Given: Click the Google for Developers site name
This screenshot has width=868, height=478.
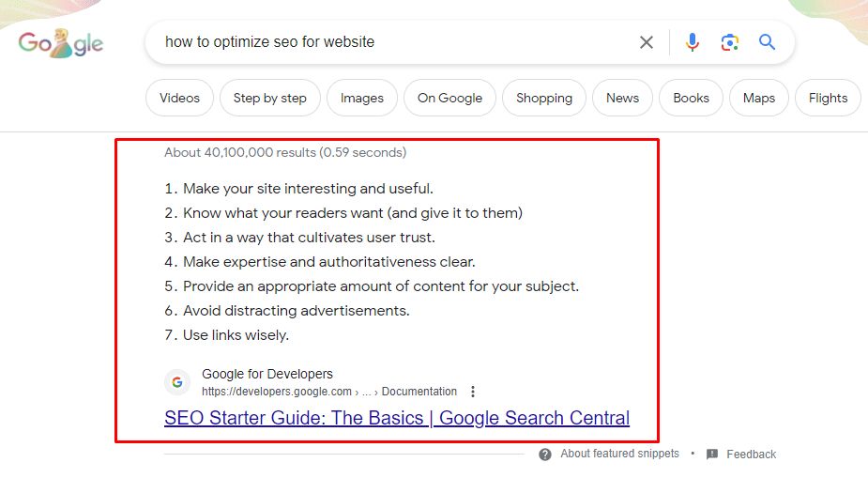Looking at the screenshot, I should 267,374.
